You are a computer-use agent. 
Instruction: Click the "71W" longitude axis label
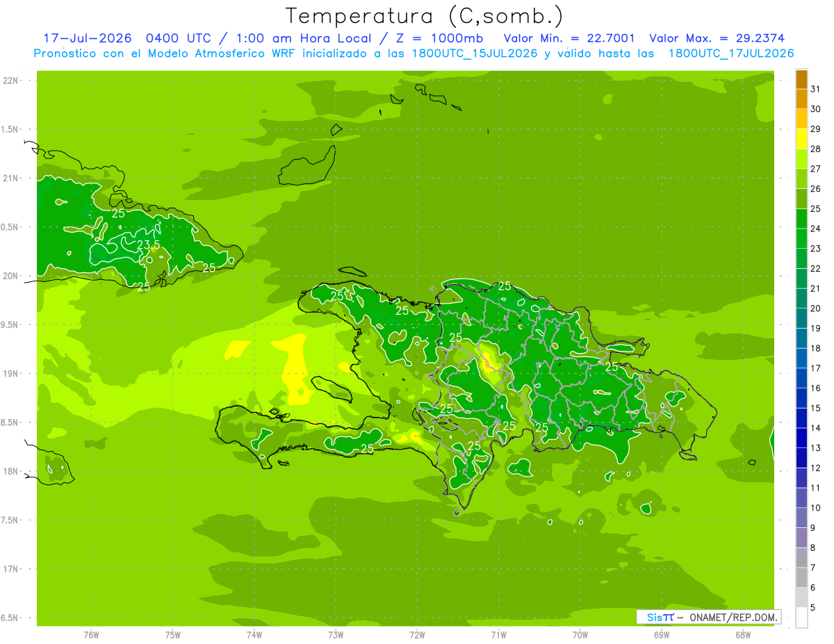498,634
